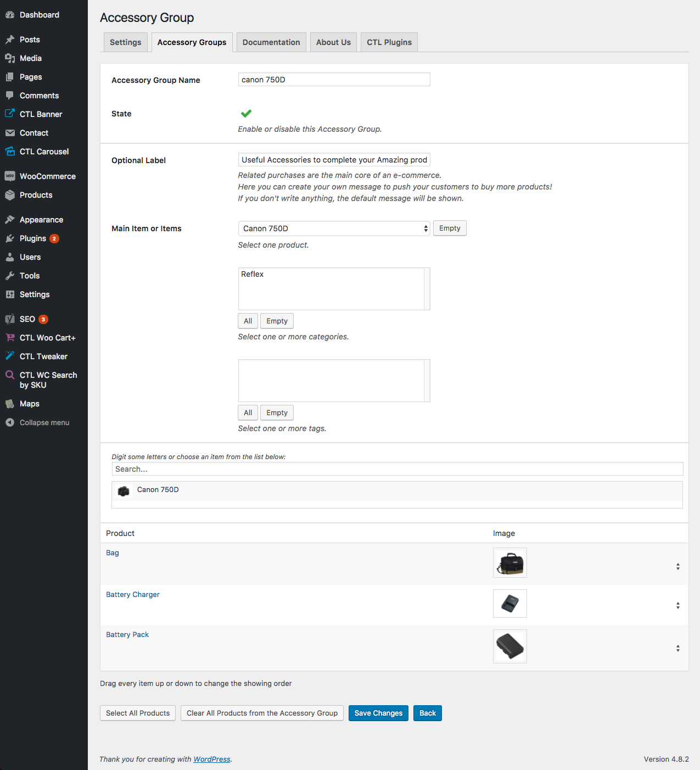Click the Bag row reorder arrows
Screen dimensions: 700x770
[x=678, y=566]
